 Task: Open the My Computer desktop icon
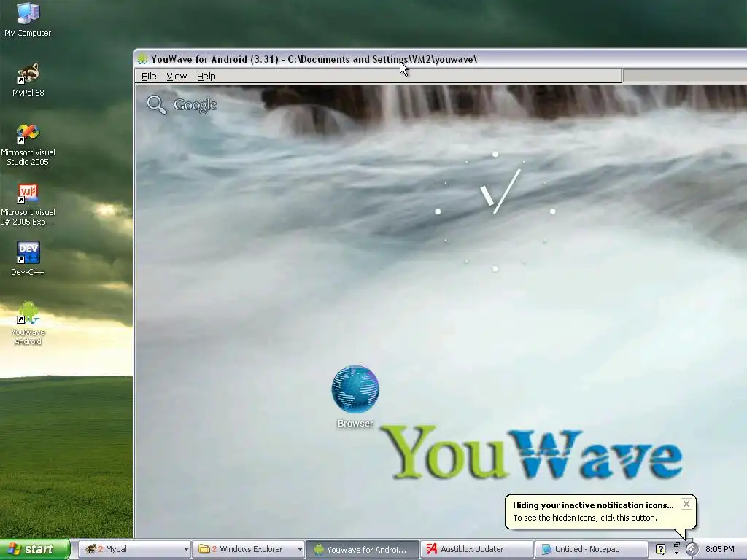pyautogui.click(x=28, y=19)
